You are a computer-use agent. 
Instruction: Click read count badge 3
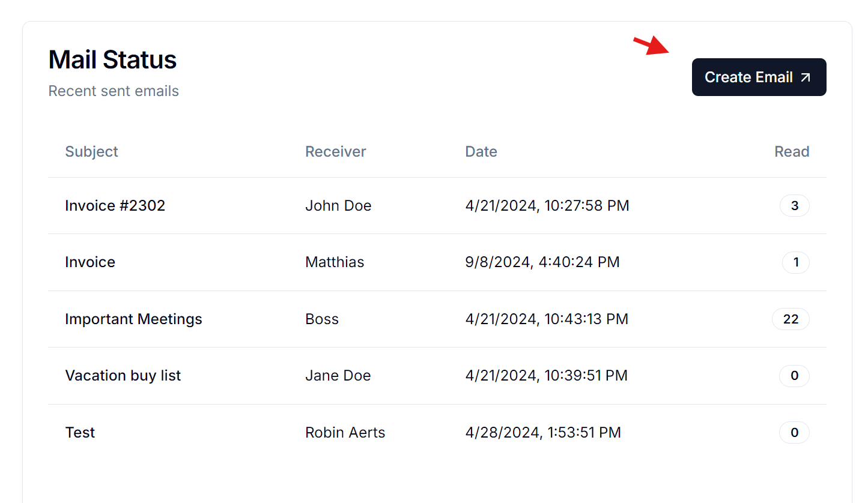click(x=794, y=206)
